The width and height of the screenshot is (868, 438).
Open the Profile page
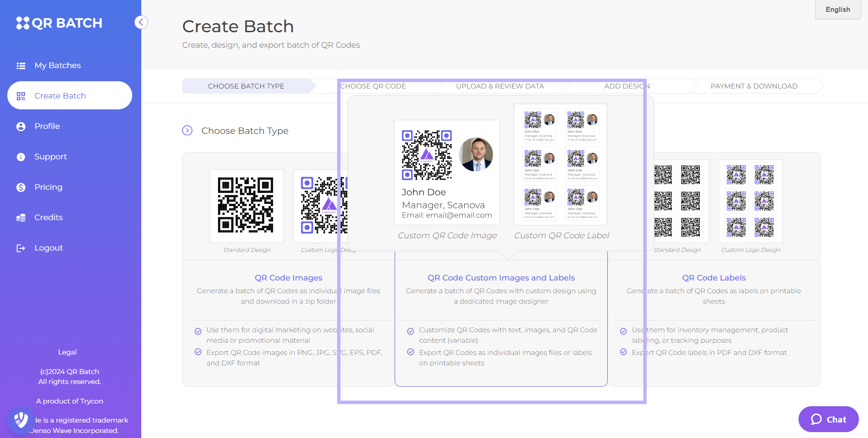tap(47, 126)
